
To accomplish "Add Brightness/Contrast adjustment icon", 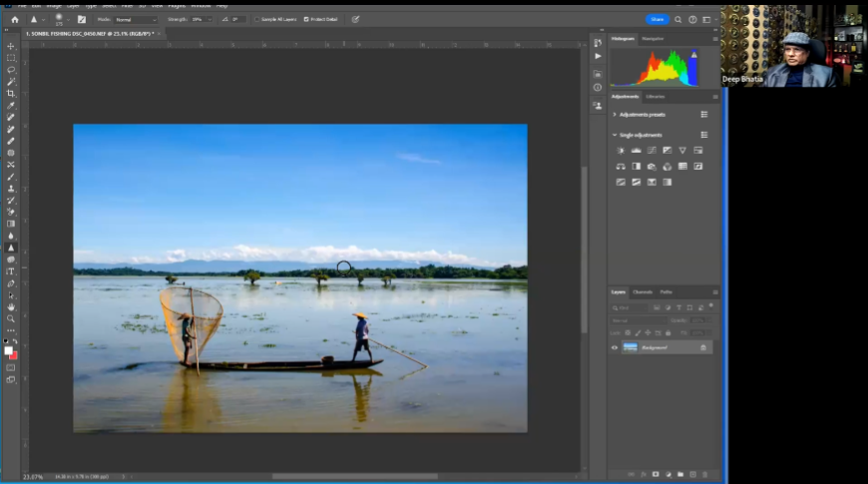I will point(621,150).
